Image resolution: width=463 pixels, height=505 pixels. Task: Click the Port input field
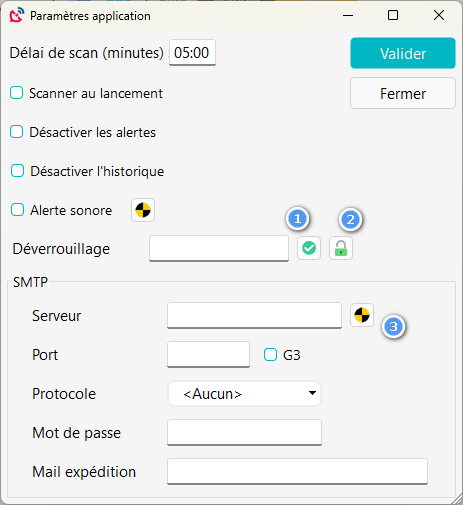pos(208,355)
